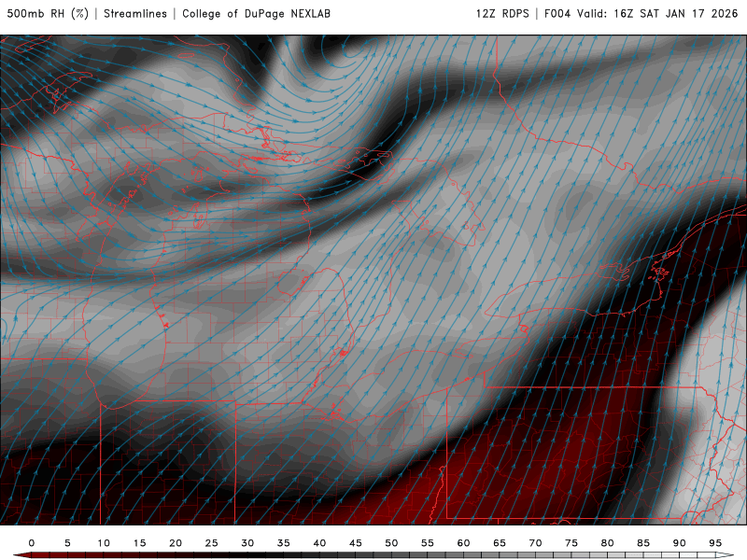The height and width of the screenshot is (560, 747).
Task: Click the "College of DuPage NEXLAB" text
Action: coord(256,13)
